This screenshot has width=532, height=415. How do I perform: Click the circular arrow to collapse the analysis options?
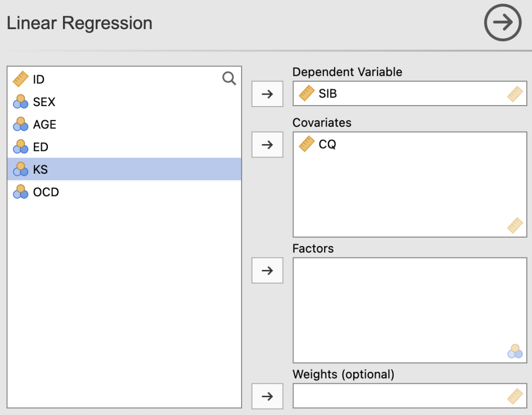tap(502, 23)
